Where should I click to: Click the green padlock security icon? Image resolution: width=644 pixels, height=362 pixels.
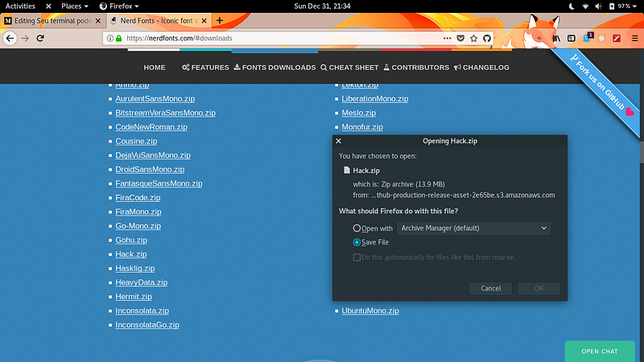(x=118, y=38)
